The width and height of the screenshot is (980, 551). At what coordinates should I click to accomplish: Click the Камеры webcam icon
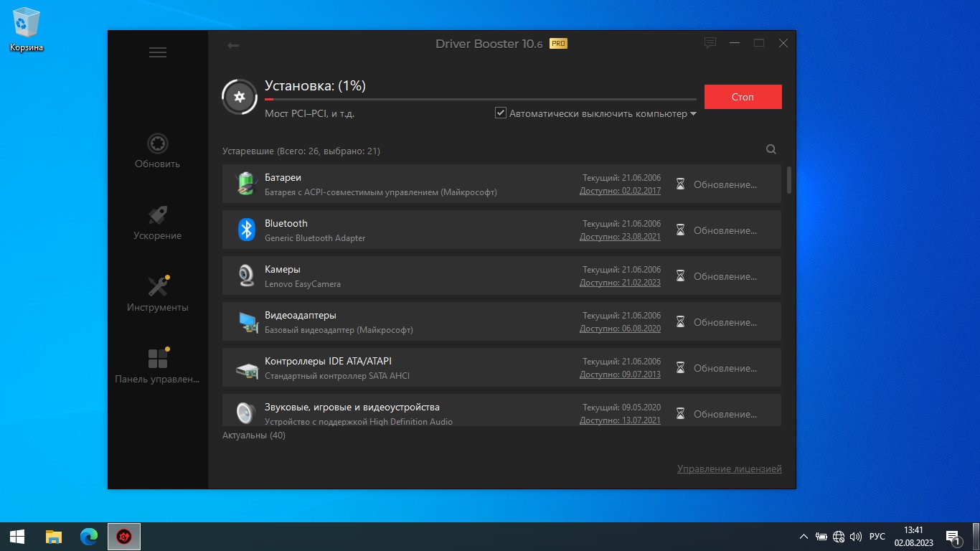[246, 275]
